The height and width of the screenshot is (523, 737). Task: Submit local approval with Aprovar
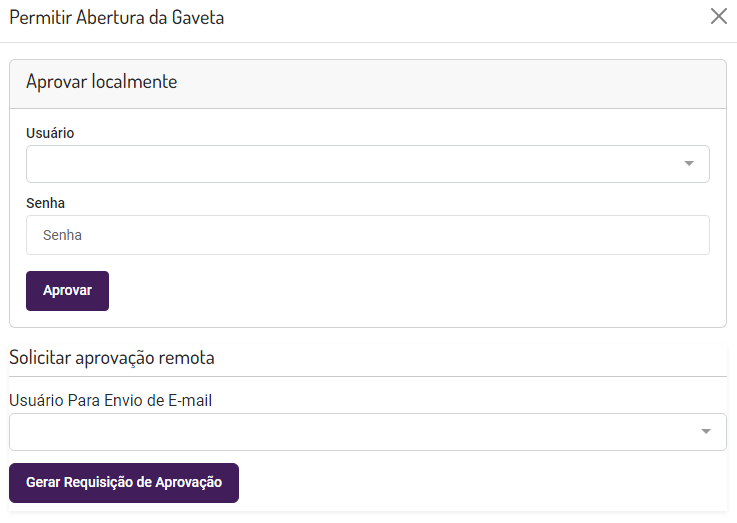67,291
